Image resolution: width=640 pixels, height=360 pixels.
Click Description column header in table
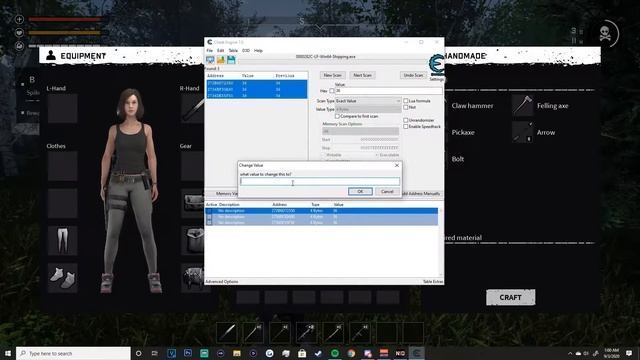pyautogui.click(x=229, y=204)
